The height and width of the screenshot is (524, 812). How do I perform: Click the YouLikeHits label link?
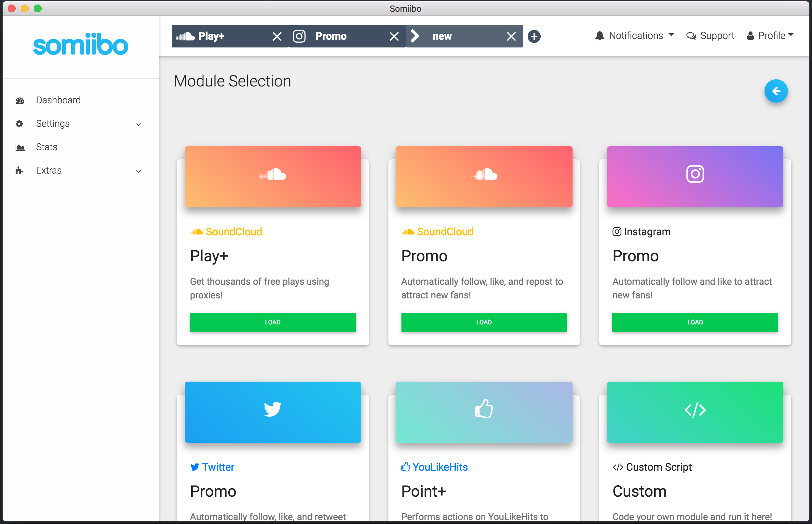click(x=440, y=467)
